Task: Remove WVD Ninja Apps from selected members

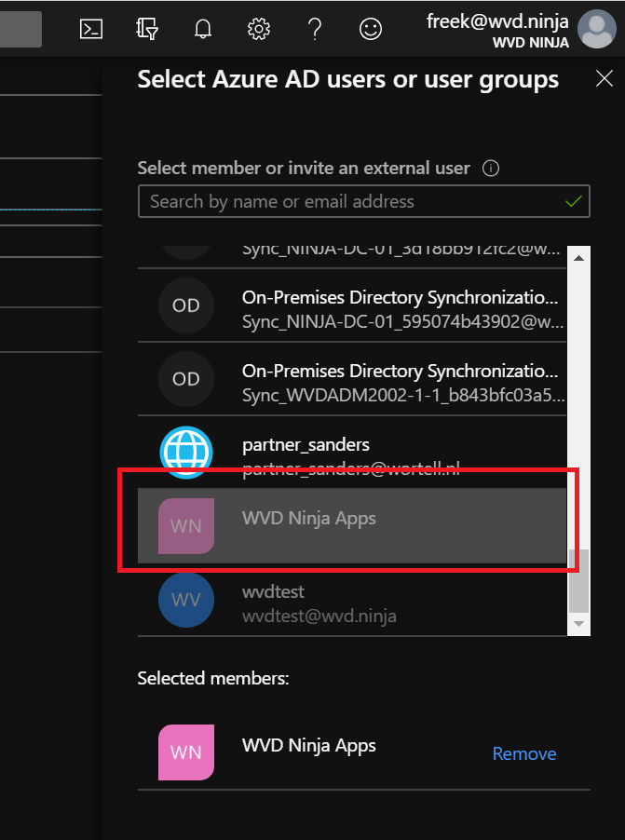Action: tap(524, 753)
